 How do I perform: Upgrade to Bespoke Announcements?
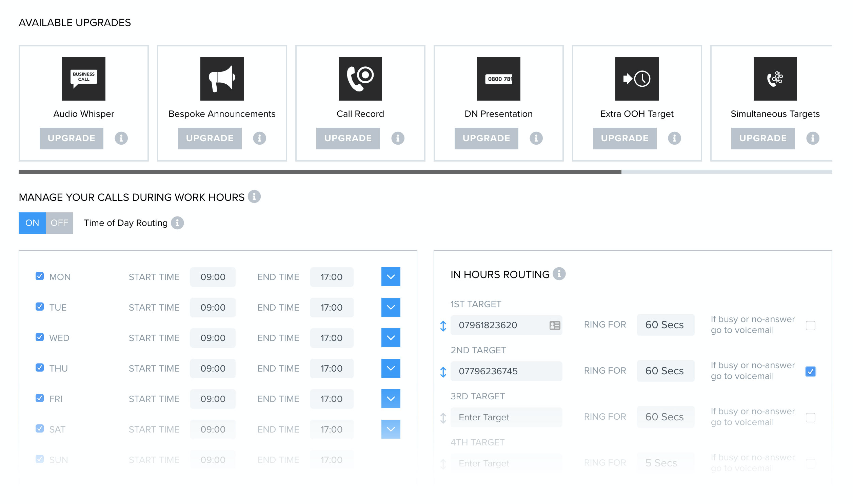coord(210,139)
